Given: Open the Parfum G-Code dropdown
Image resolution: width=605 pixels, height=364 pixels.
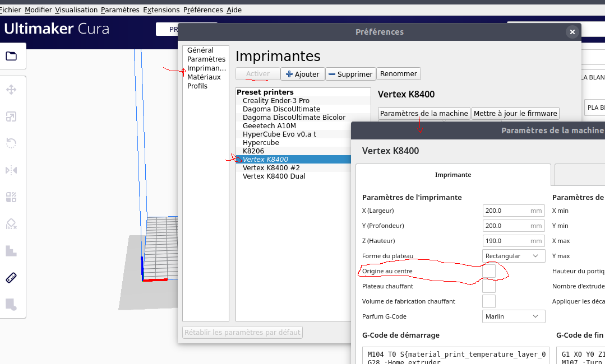Looking at the screenshot, I should [514, 316].
